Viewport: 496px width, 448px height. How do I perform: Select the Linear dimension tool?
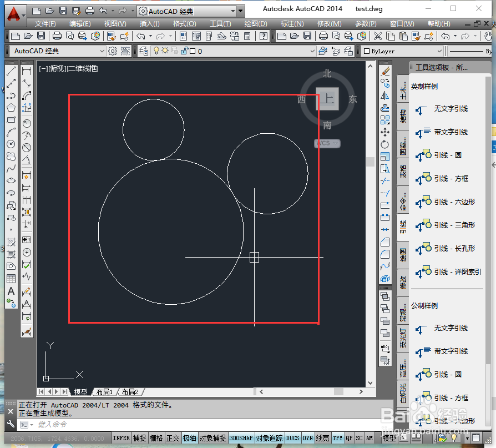pos(27,71)
